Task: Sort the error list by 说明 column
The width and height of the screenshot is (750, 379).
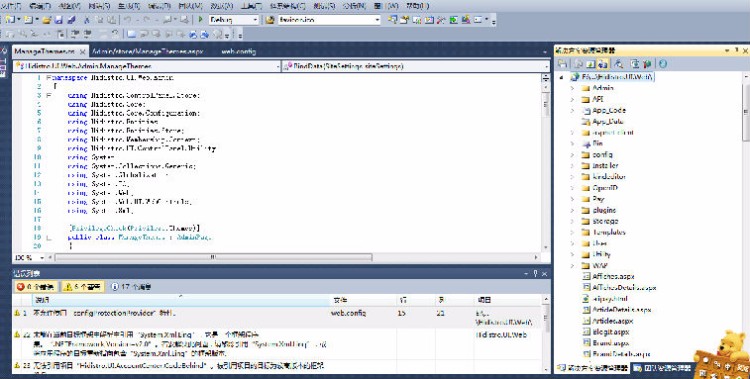Action: 181,300
